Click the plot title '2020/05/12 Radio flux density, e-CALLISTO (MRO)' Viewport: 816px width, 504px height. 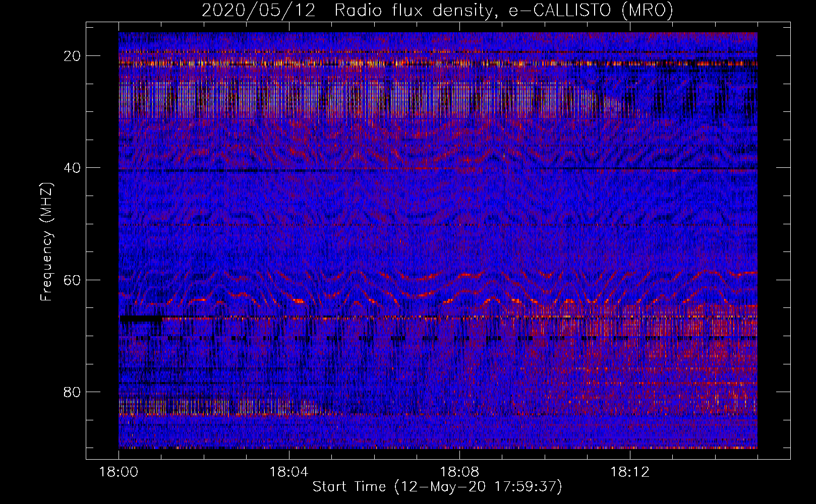tap(437, 11)
